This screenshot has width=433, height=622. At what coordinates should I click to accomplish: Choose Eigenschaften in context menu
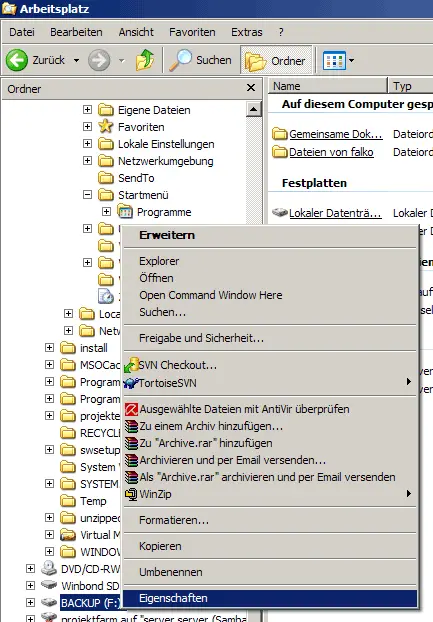(x=270, y=598)
